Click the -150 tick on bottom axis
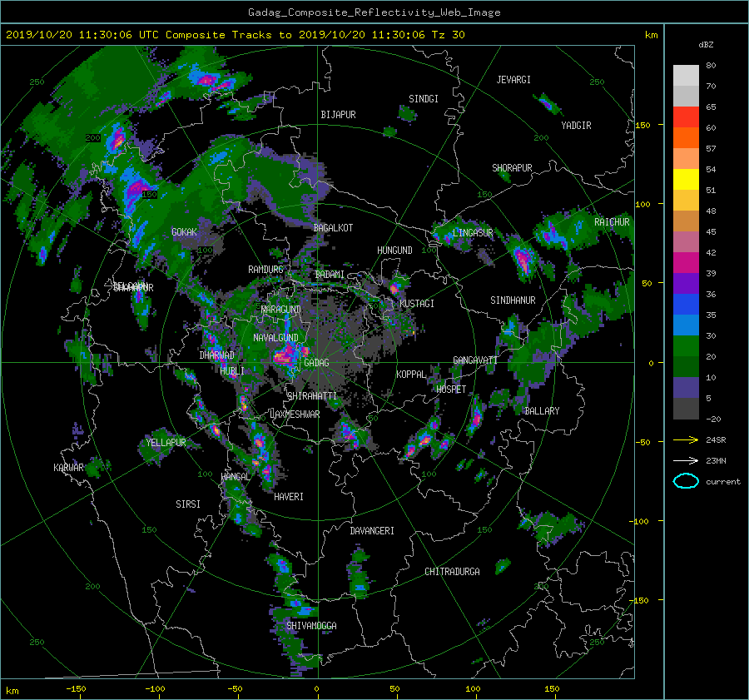The image size is (749, 700). 76,689
